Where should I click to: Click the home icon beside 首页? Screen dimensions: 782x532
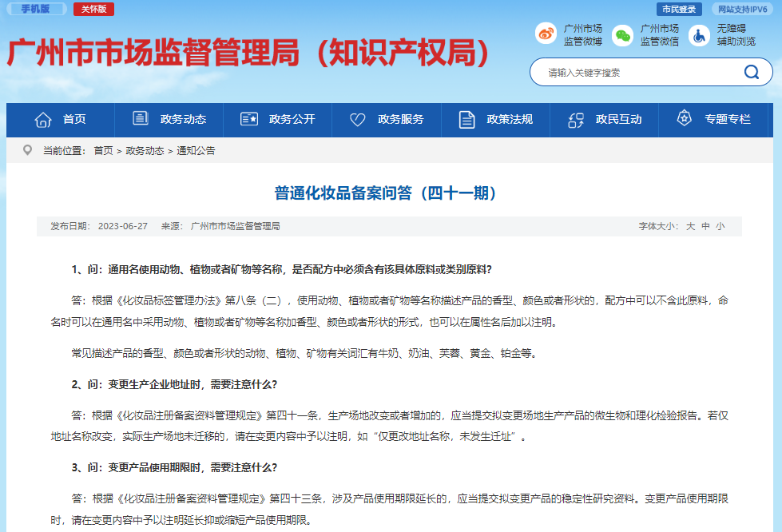click(x=43, y=120)
